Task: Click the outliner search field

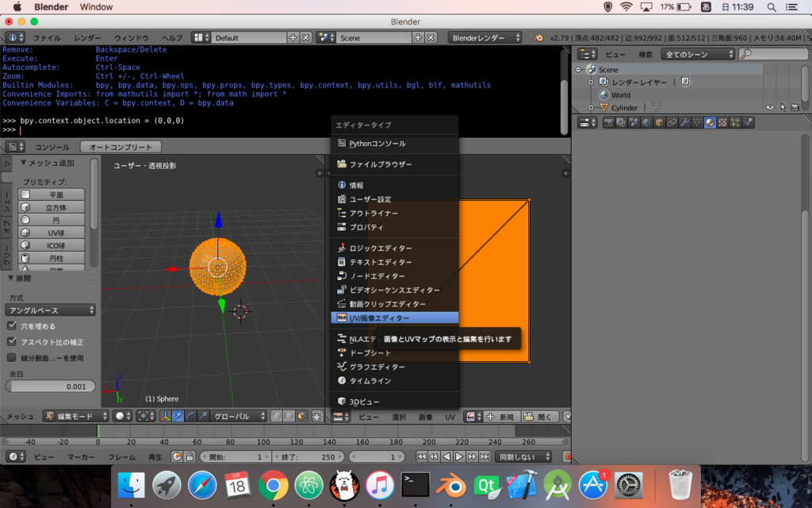Action: [773, 54]
